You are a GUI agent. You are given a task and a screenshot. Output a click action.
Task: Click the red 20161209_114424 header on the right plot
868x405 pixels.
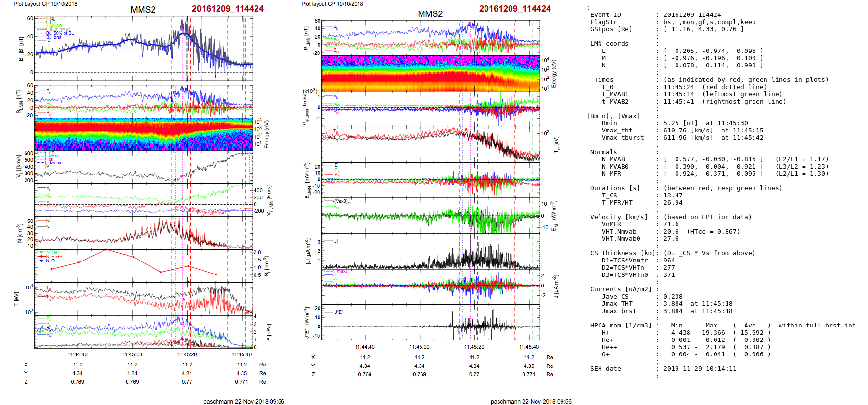[514, 9]
